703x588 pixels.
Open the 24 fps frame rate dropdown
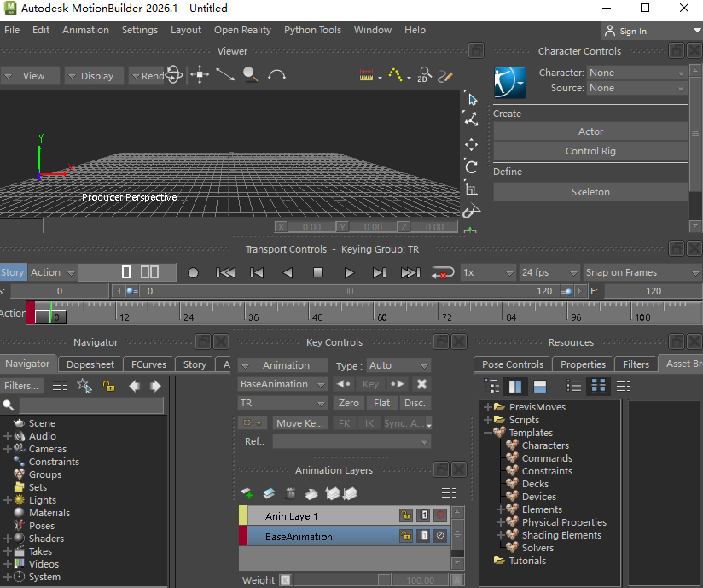point(549,272)
